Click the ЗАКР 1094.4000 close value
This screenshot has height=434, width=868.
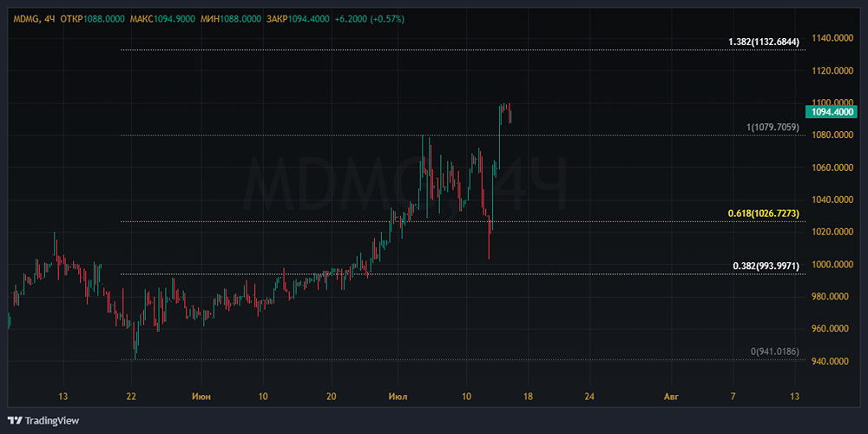coord(299,19)
